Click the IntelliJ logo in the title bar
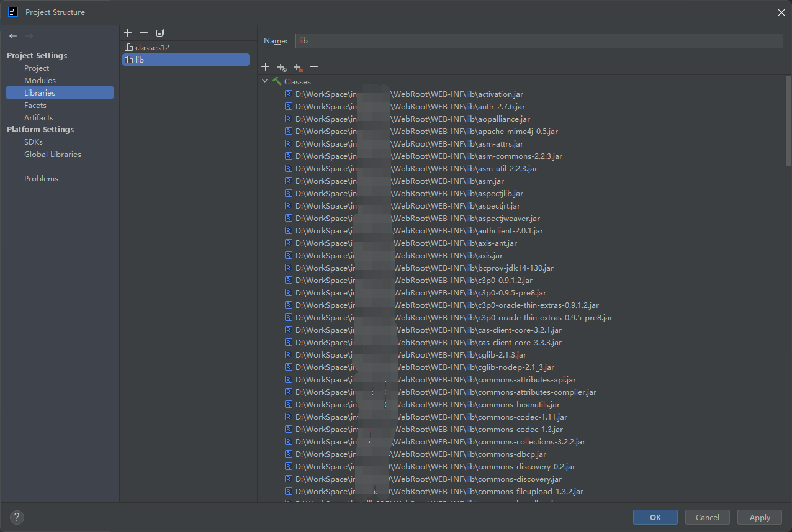Viewport: 792px width, 532px height. click(x=13, y=12)
